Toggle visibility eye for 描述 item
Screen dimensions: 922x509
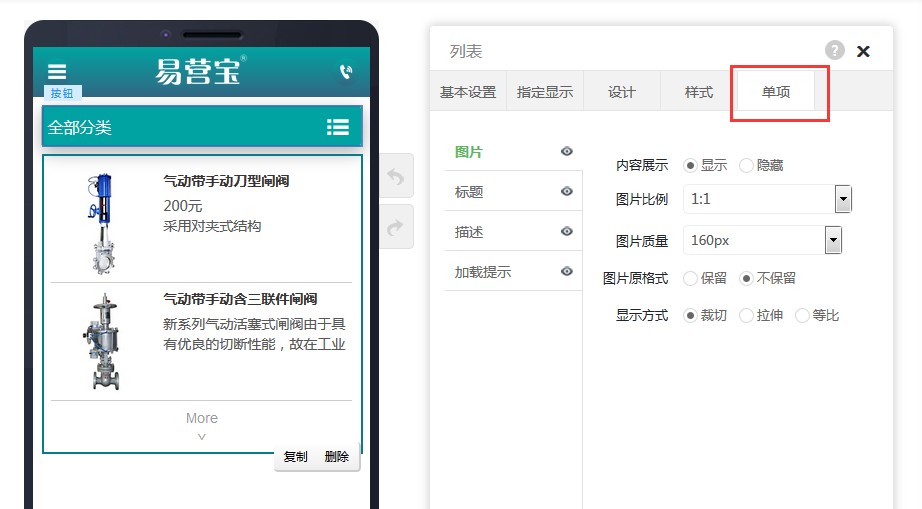pos(567,232)
